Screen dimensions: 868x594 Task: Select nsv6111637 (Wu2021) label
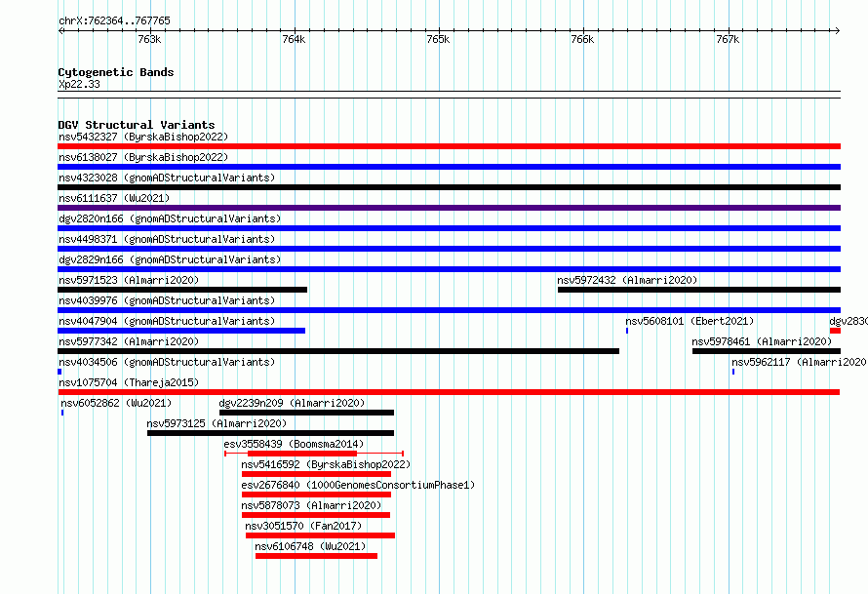(x=114, y=198)
